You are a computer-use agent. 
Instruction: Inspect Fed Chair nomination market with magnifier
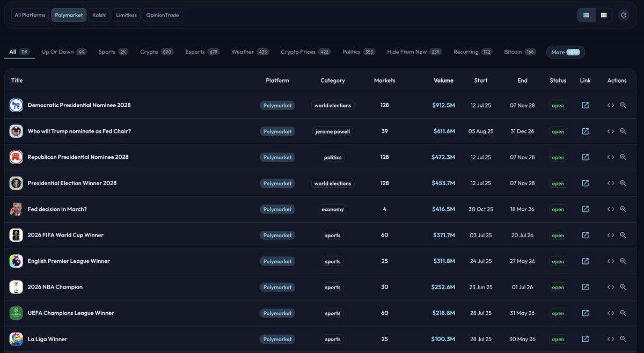(623, 131)
